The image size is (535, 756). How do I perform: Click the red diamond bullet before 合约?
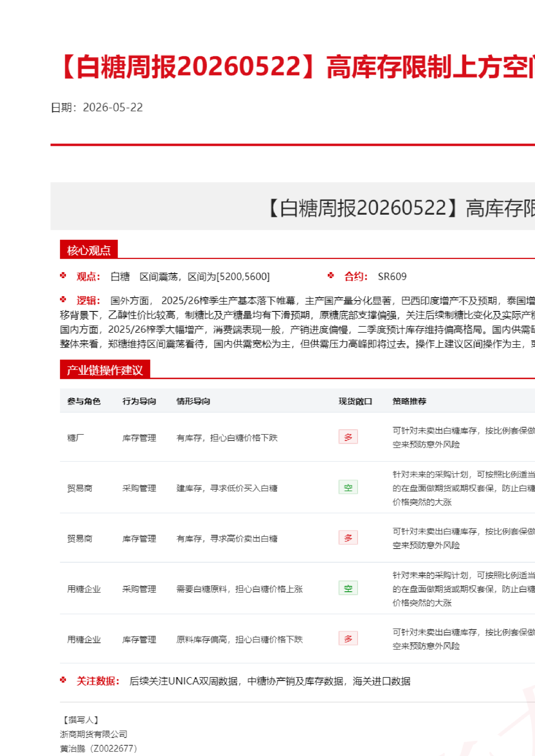point(331,275)
